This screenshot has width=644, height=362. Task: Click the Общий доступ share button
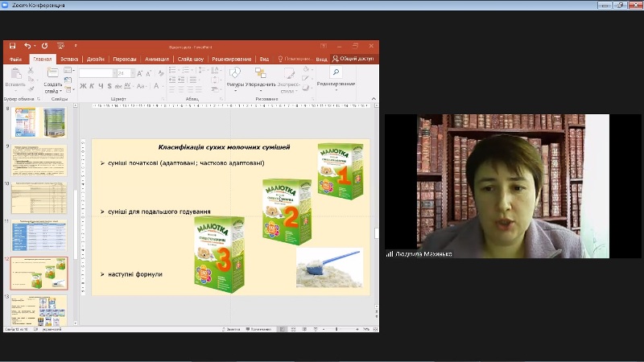[x=353, y=59]
